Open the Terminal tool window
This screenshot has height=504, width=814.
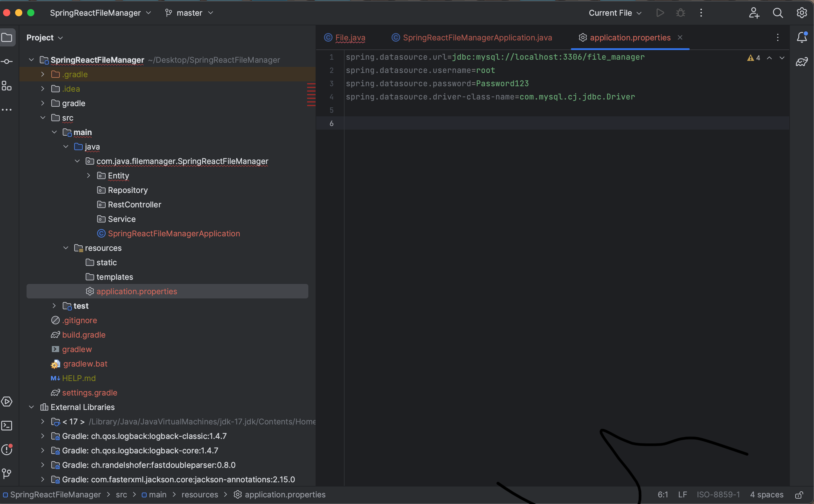coord(7,426)
